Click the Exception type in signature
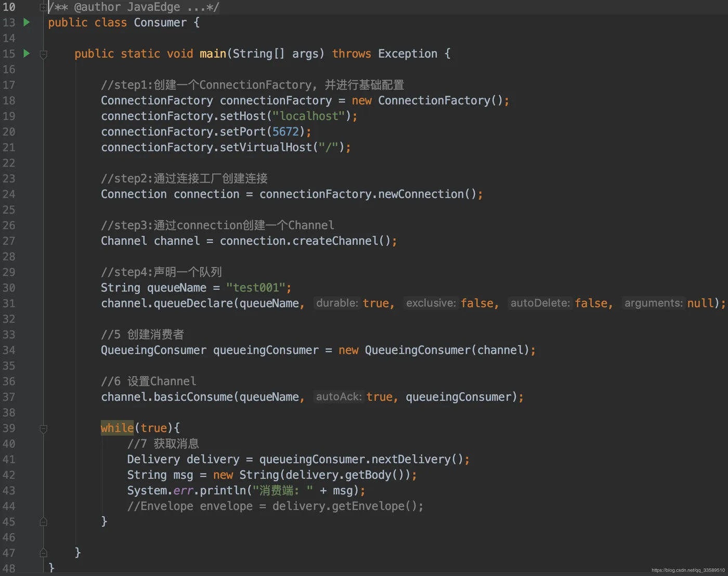 (408, 54)
